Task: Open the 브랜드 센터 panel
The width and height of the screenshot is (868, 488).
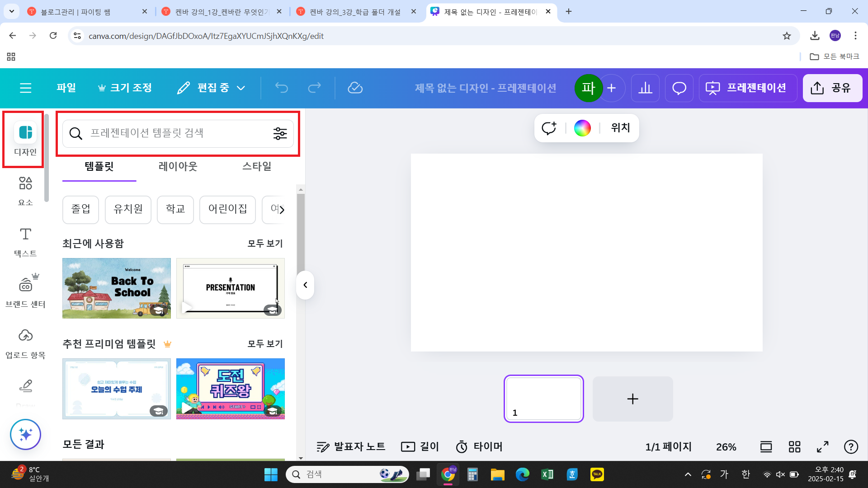Action: tap(25, 291)
